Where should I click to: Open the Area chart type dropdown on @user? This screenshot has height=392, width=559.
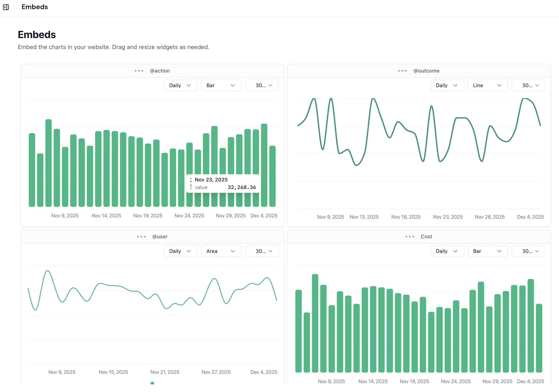221,251
